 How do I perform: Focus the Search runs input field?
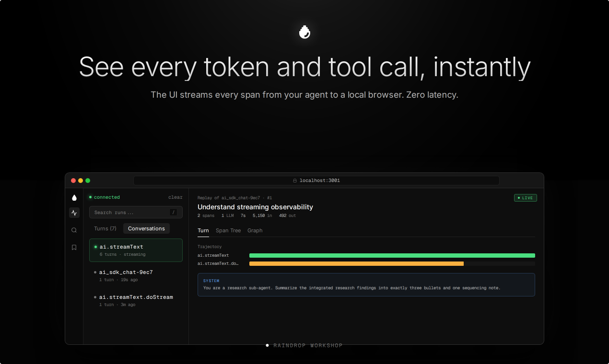[x=136, y=212]
